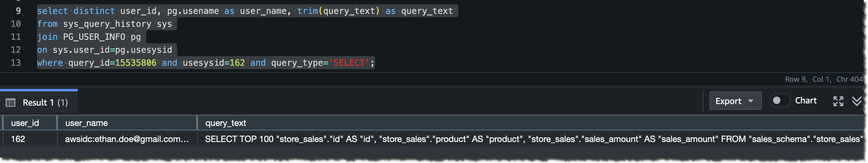Click on PG_USER_INFO in line 11
Screen dimensions: 868x163
94,37
